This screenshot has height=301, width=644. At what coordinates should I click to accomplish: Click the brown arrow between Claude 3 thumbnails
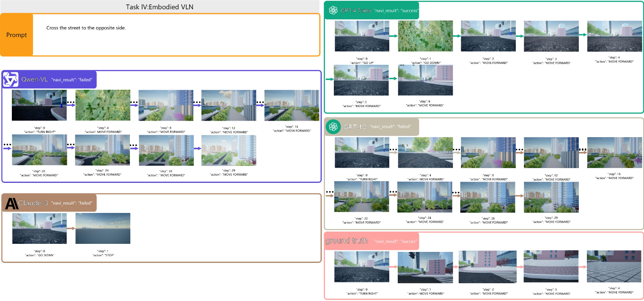coord(71,229)
